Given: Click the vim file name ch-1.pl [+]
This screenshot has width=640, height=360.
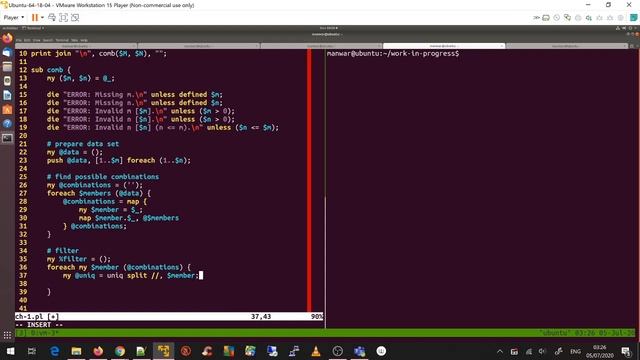Looking at the screenshot, I should click(37, 317).
